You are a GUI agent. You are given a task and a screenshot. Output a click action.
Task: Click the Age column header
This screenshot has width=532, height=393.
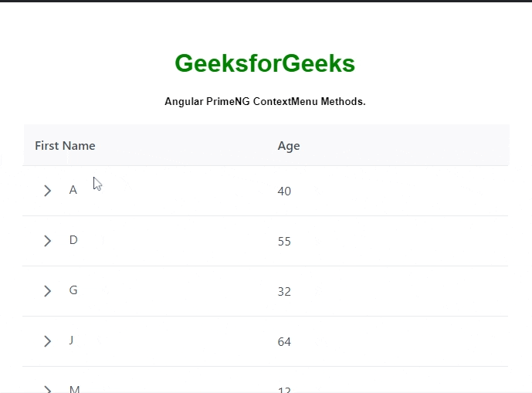pos(289,146)
